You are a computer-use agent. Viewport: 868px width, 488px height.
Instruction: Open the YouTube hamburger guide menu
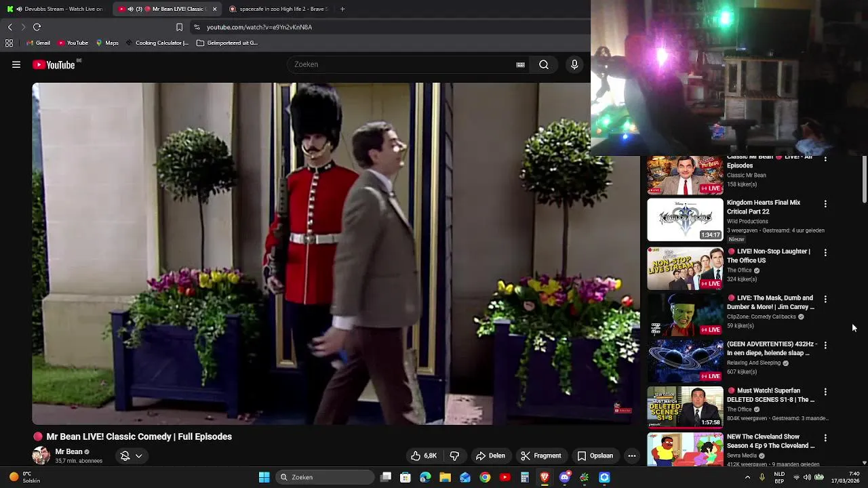pos(16,64)
